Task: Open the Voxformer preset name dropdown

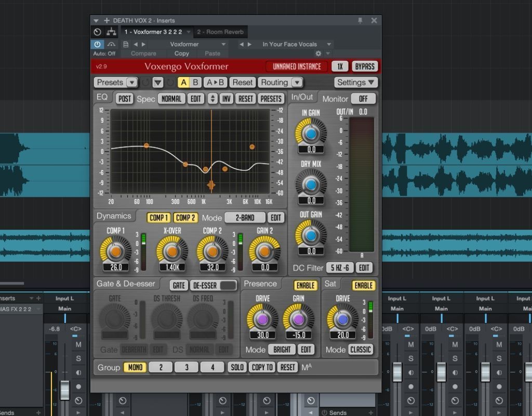Action: pyautogui.click(x=223, y=44)
